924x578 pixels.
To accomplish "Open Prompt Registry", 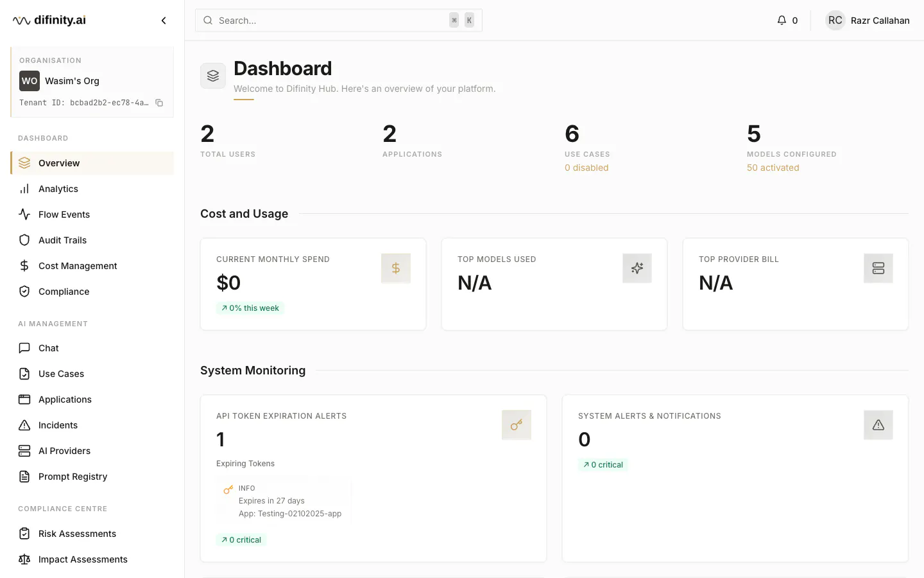I will tap(92, 477).
